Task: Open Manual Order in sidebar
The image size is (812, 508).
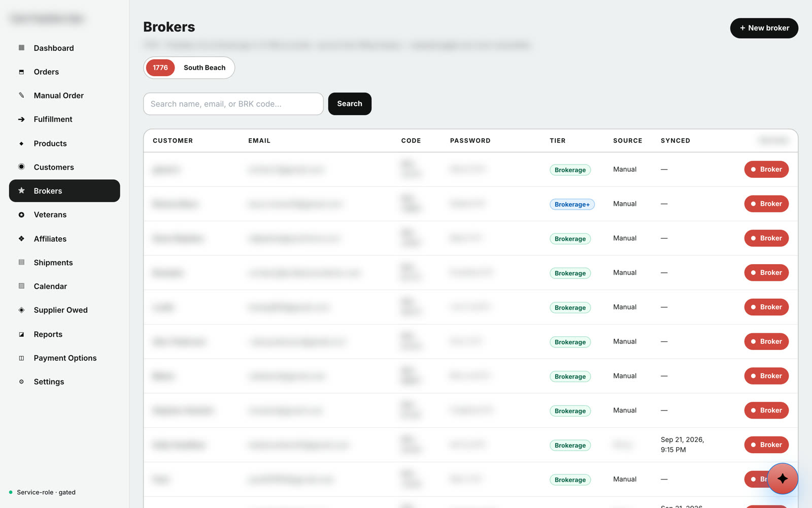Action: (64, 96)
